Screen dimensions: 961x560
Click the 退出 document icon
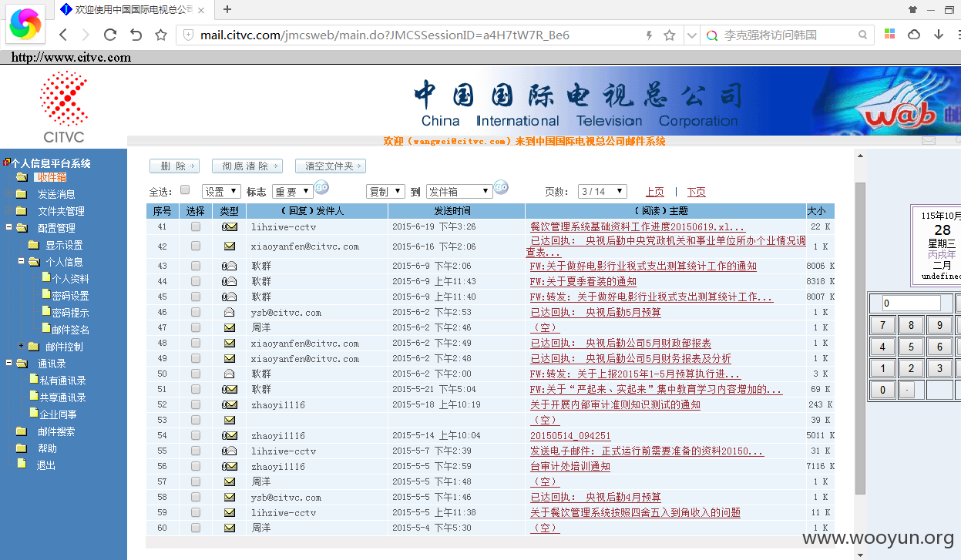click(22, 464)
